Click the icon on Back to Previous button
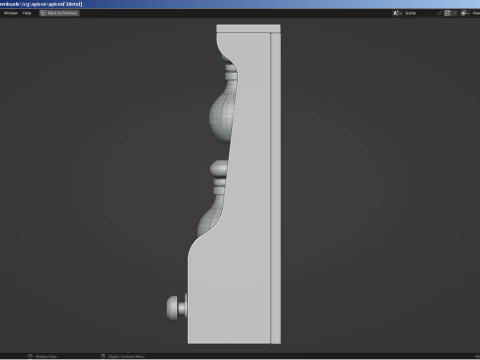 click(43, 13)
